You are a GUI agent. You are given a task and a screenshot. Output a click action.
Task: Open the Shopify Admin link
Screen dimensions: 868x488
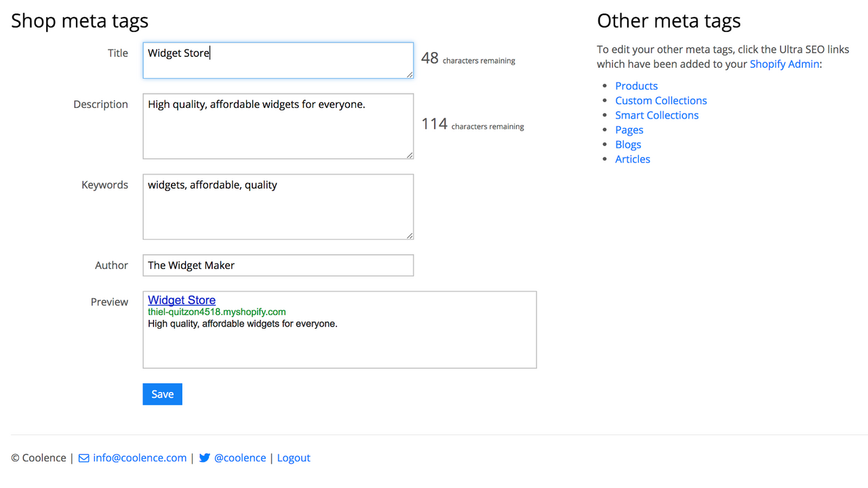785,64
